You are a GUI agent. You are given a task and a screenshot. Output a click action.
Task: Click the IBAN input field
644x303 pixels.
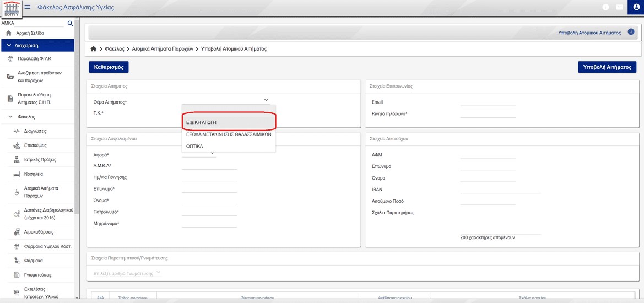[x=500, y=190]
